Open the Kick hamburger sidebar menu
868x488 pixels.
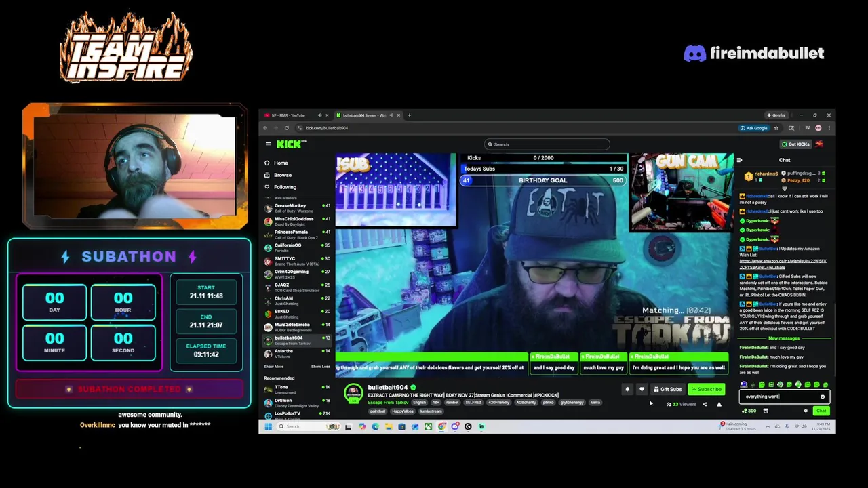coord(268,144)
